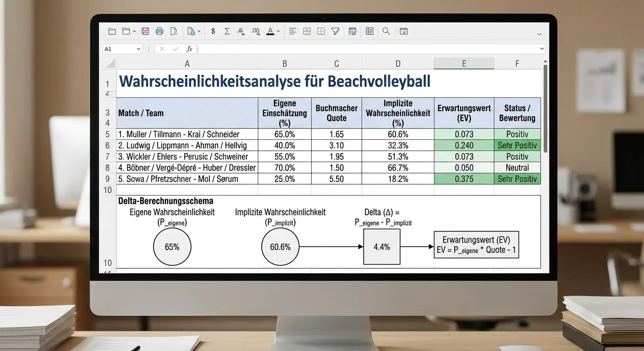This screenshot has height=351, width=644.
Task: Click the vertical scrollbar thumb
Action: (545, 108)
